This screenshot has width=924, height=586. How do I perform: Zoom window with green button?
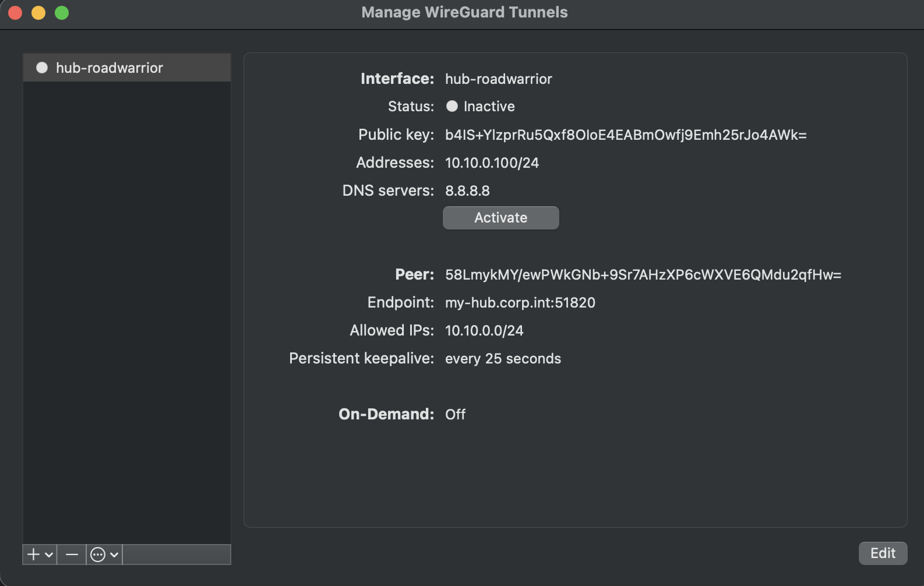pos(62,13)
